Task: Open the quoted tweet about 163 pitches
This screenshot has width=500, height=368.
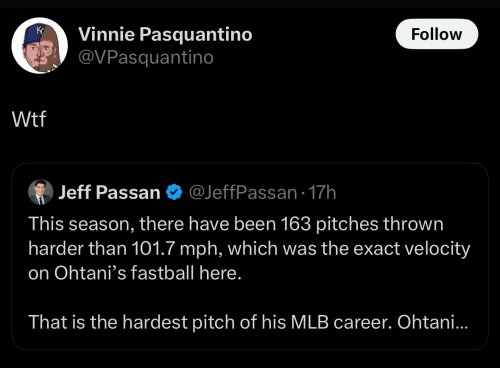Action: [x=250, y=256]
